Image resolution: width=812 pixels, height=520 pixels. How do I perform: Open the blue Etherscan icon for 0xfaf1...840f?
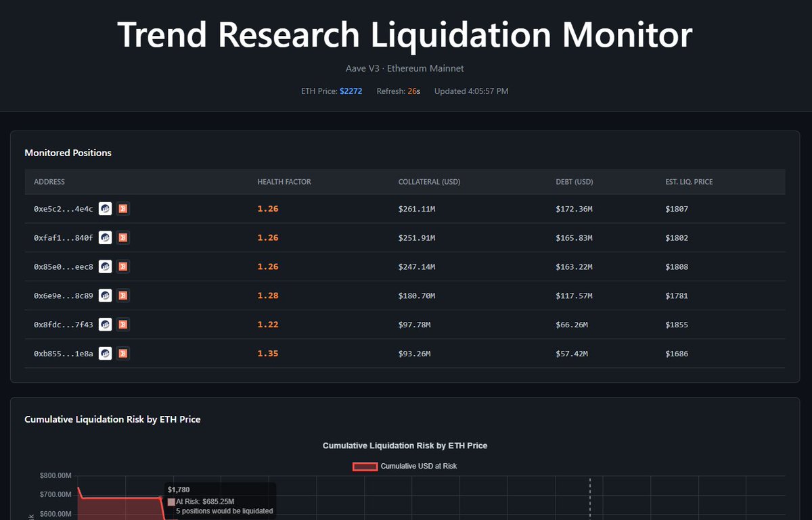(105, 238)
